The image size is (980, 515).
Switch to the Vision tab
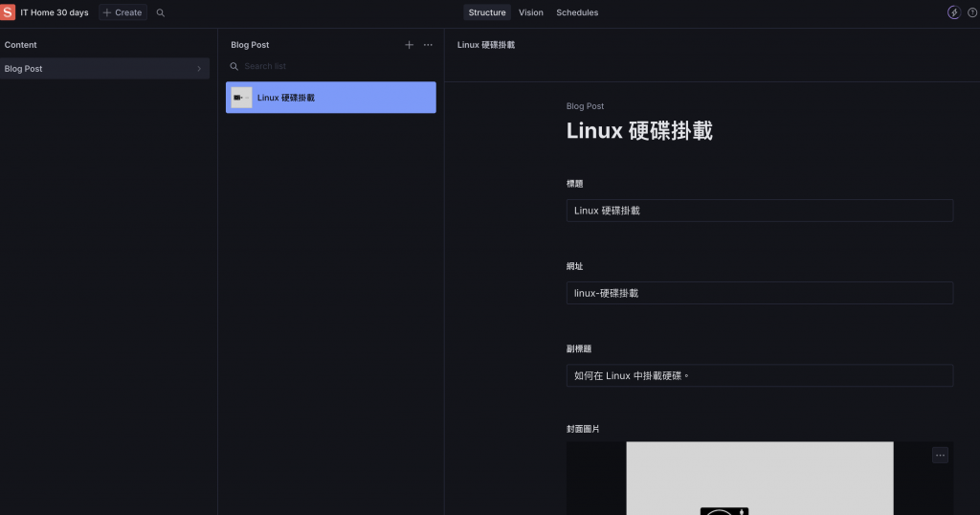pyautogui.click(x=530, y=12)
